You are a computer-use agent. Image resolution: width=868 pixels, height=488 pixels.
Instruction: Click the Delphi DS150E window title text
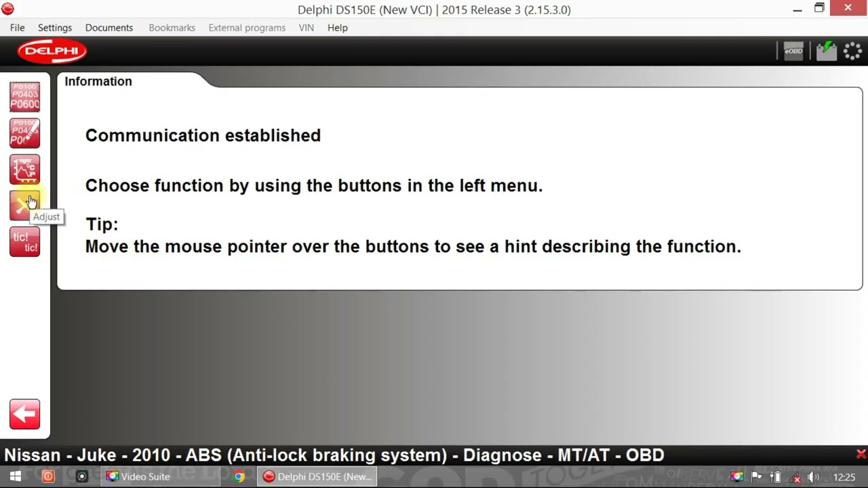pyautogui.click(x=434, y=9)
